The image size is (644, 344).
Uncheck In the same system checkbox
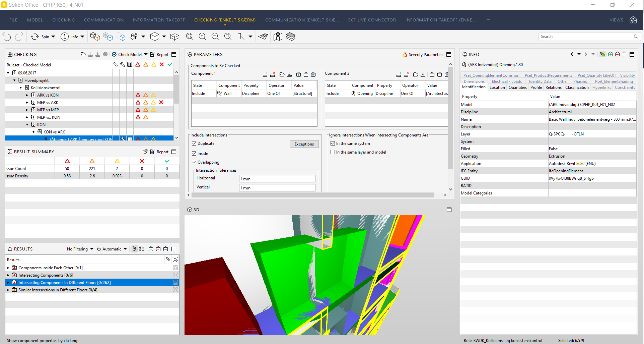coord(333,143)
